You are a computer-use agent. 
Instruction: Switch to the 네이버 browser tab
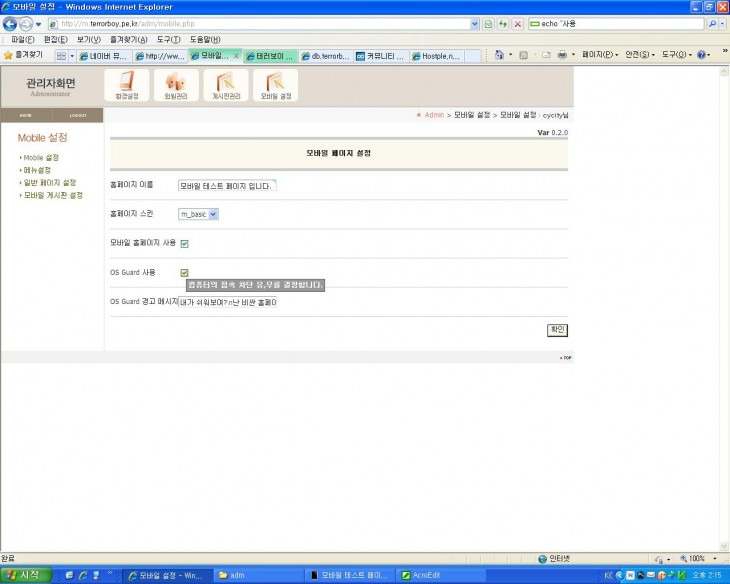104,56
